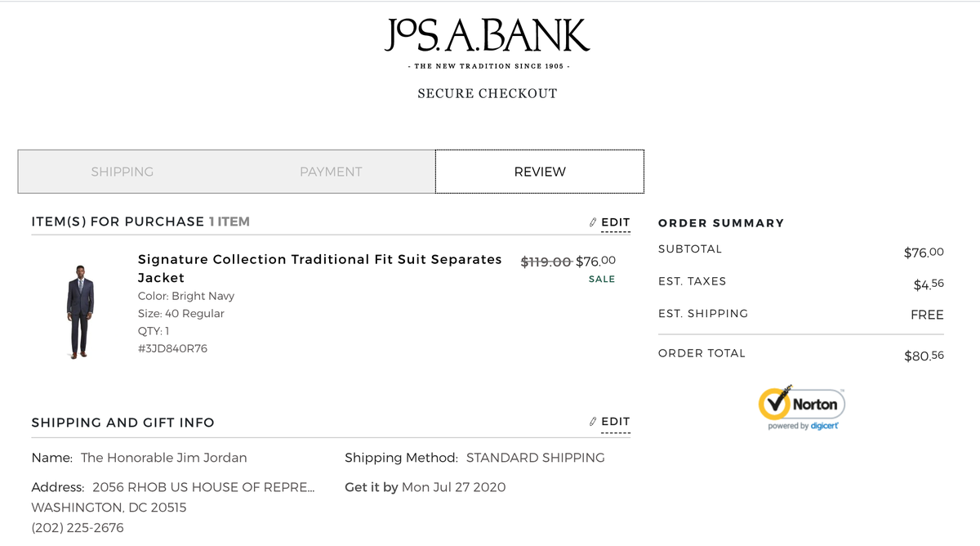This screenshot has height=546, width=980.
Task: Click 'SHIPPING AND GIFT INFO' heading
Action: pyautogui.click(x=122, y=423)
